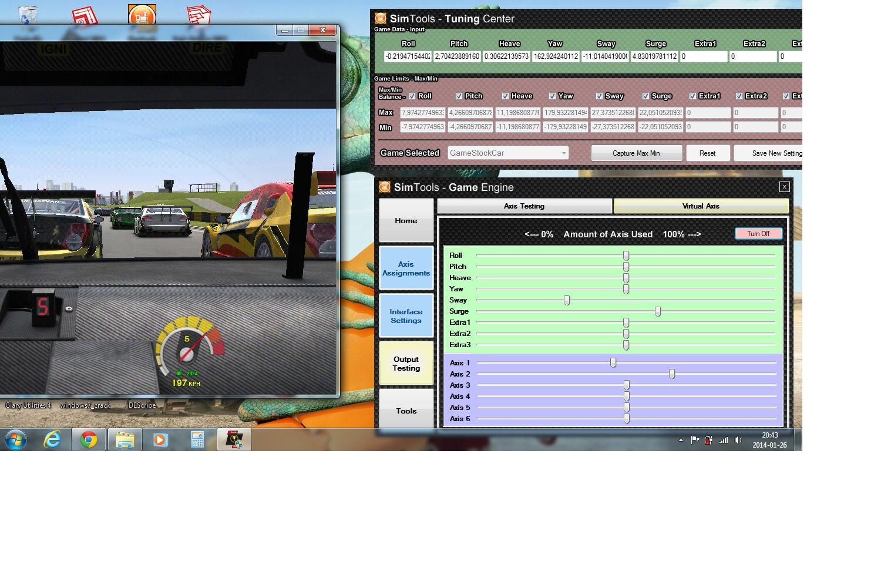Click the Heave slider handle

coord(626,278)
